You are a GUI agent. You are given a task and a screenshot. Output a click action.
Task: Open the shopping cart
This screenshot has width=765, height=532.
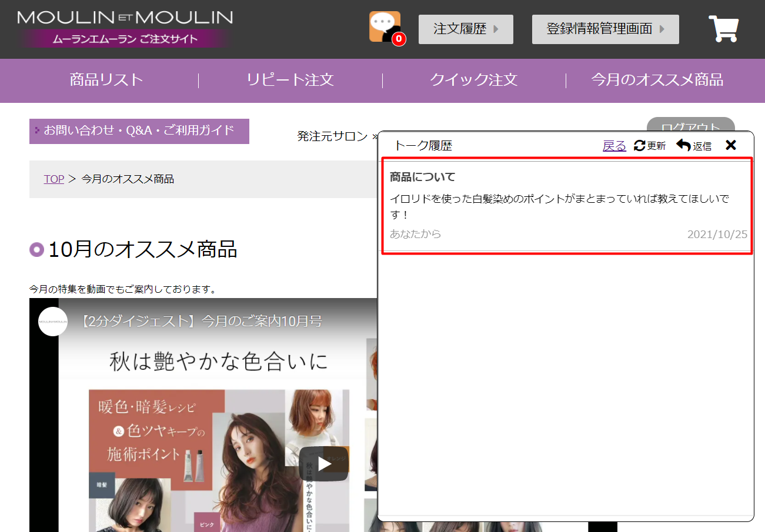pos(723,29)
